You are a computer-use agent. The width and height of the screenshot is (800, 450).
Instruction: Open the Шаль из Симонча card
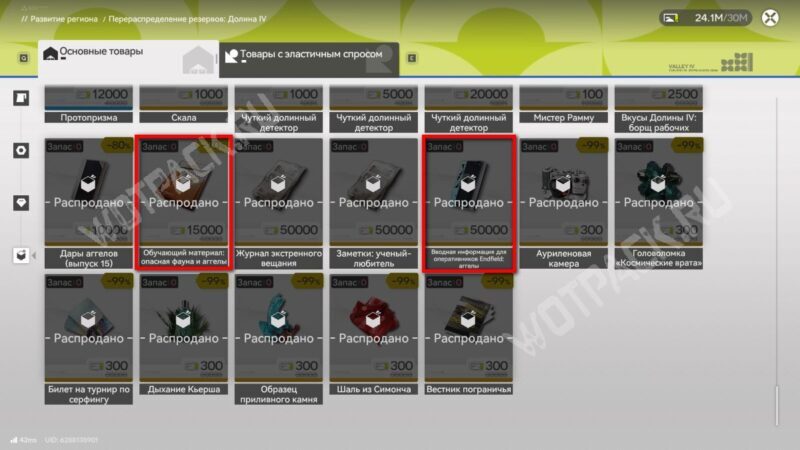pos(373,335)
